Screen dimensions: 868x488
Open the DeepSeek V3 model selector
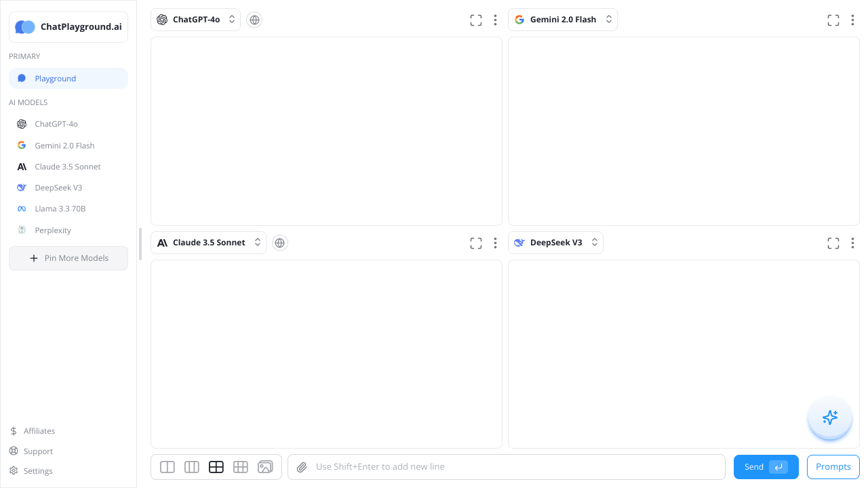[x=555, y=242]
